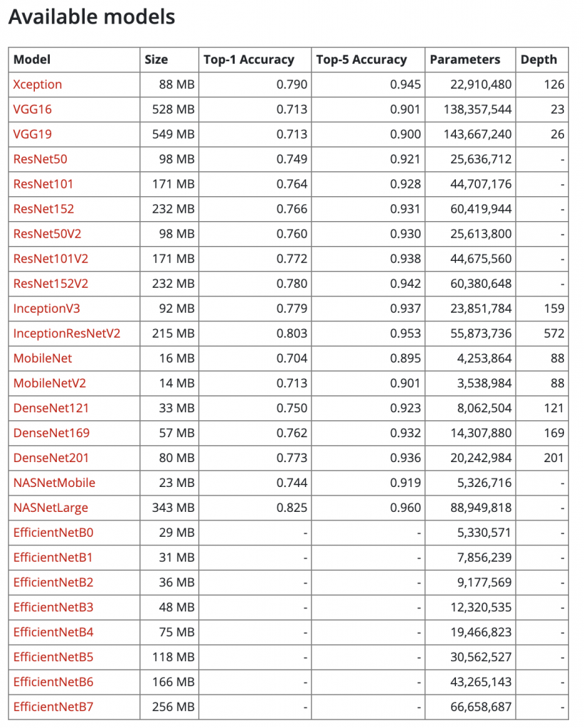Open the ResNet50 documentation link
The height and width of the screenshot is (728, 584).
tap(41, 159)
